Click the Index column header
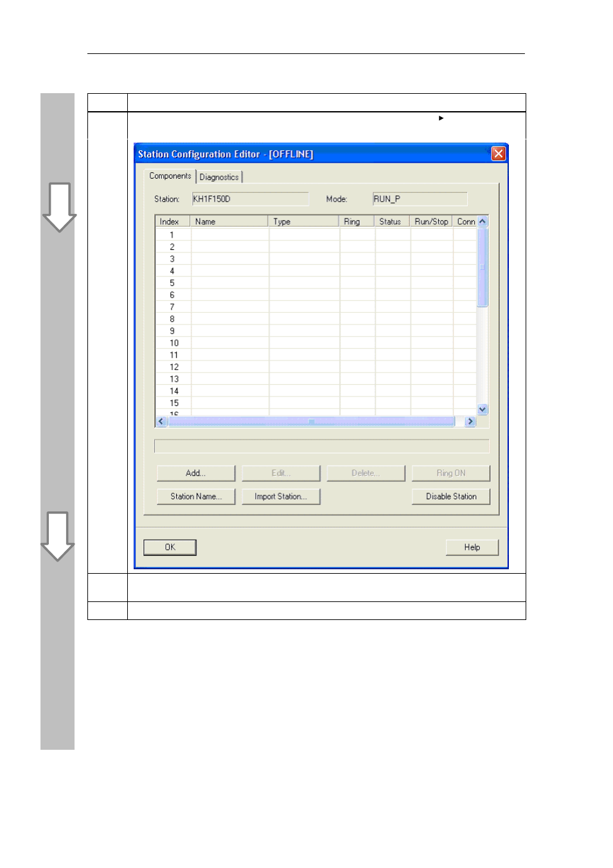613x868 pixels. [173, 222]
